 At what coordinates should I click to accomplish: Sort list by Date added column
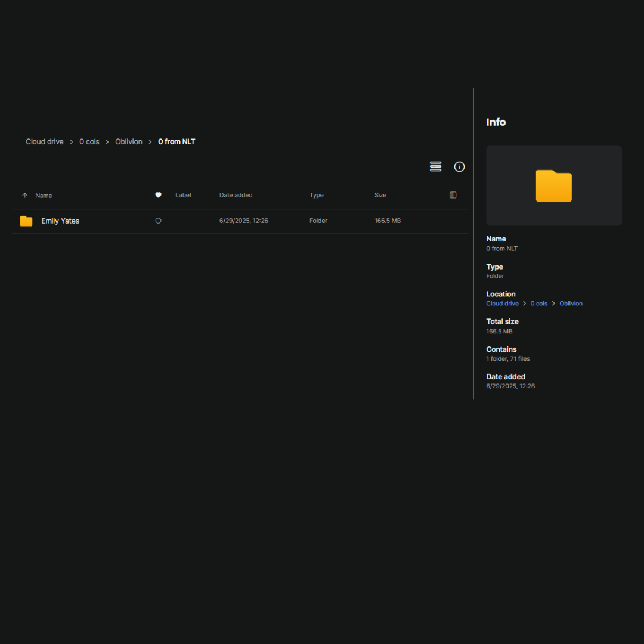tap(236, 195)
